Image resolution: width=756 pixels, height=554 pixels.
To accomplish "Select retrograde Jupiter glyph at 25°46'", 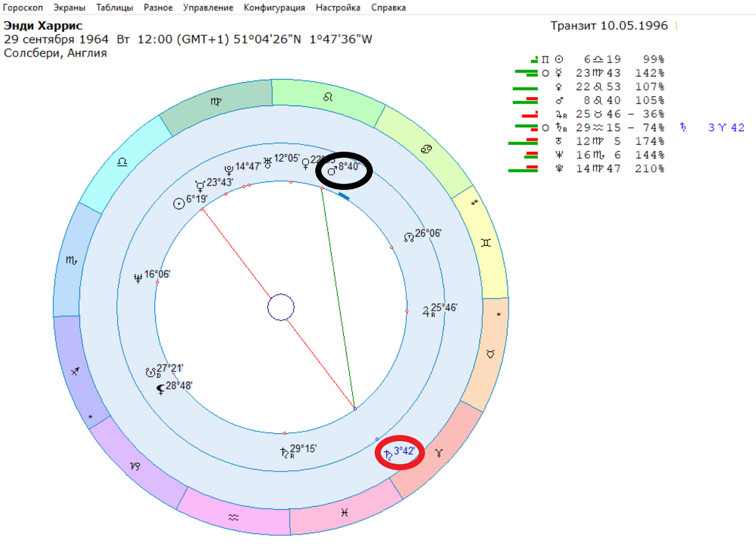I will [428, 311].
